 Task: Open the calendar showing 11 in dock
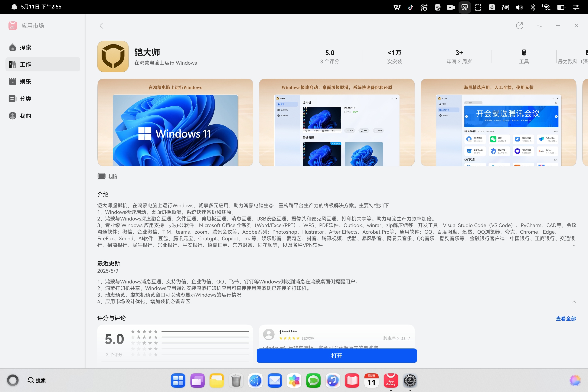pyautogui.click(x=371, y=381)
